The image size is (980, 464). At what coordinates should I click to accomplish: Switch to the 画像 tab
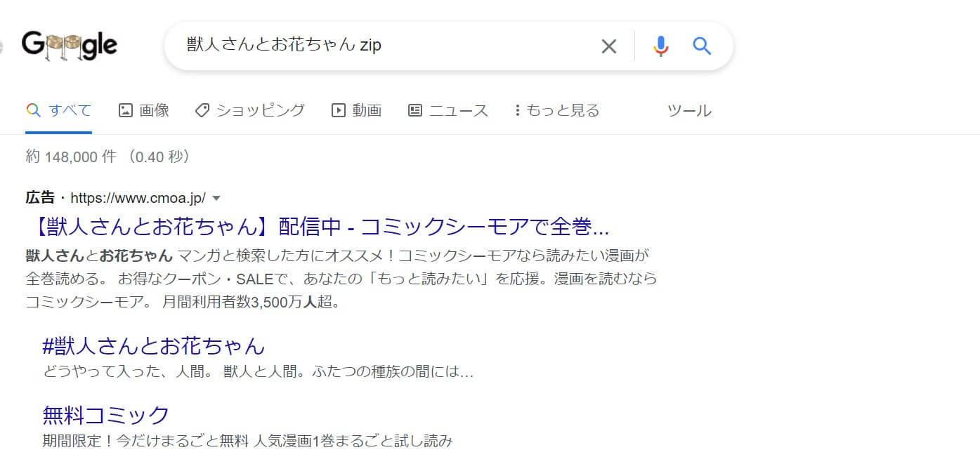(x=144, y=110)
